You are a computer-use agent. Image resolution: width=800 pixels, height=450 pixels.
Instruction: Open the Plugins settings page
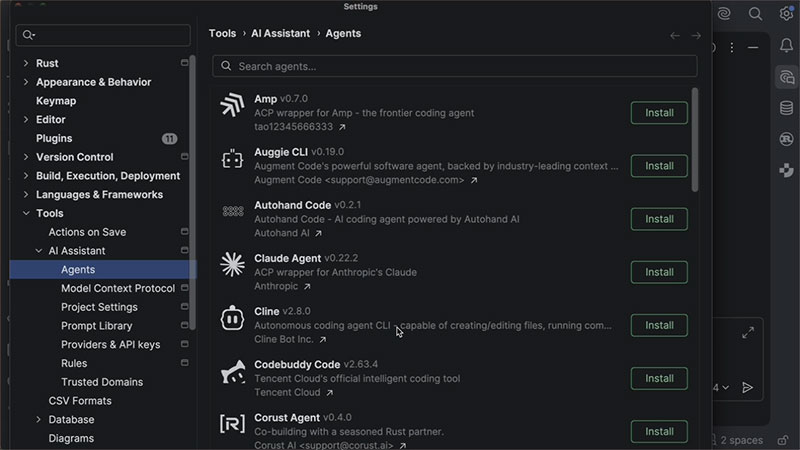[54, 138]
